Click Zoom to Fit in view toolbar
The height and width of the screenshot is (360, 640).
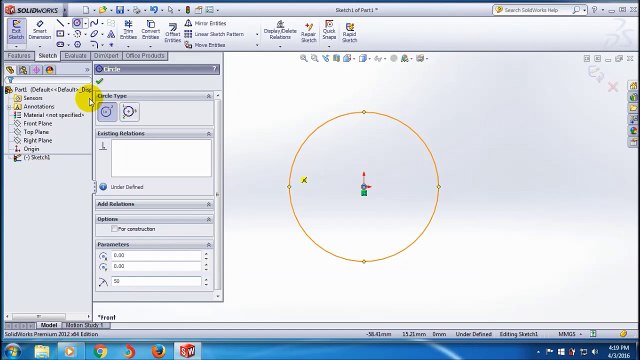(304, 58)
